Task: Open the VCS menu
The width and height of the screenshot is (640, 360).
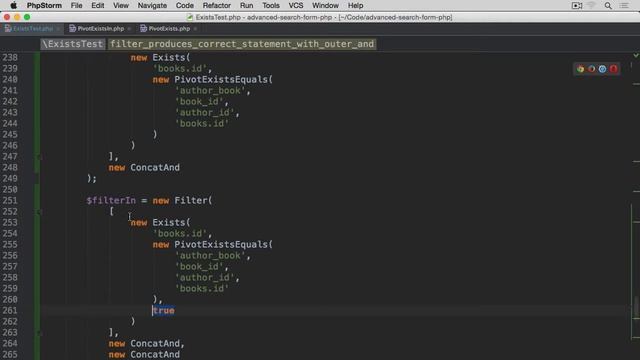Action: (296, 6)
